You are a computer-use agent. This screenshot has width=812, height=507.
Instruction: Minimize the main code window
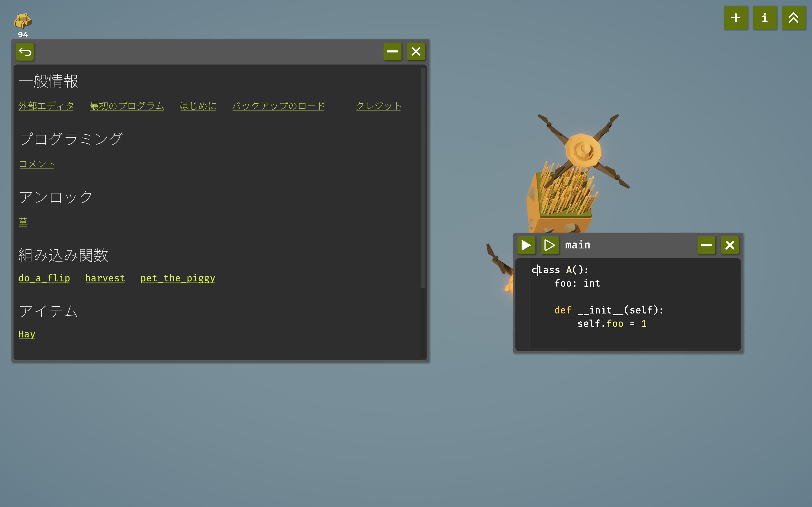[706, 245]
